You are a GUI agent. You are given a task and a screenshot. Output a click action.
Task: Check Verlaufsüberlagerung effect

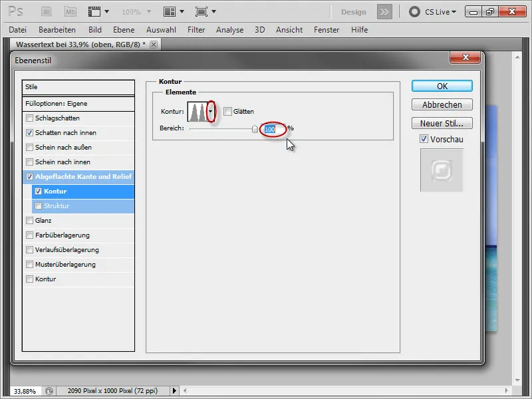[29, 250]
